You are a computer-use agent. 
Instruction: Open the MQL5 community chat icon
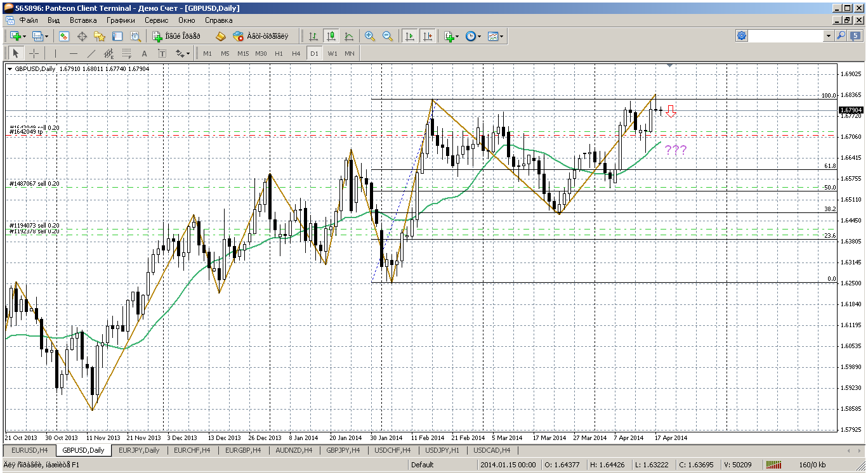click(856, 36)
